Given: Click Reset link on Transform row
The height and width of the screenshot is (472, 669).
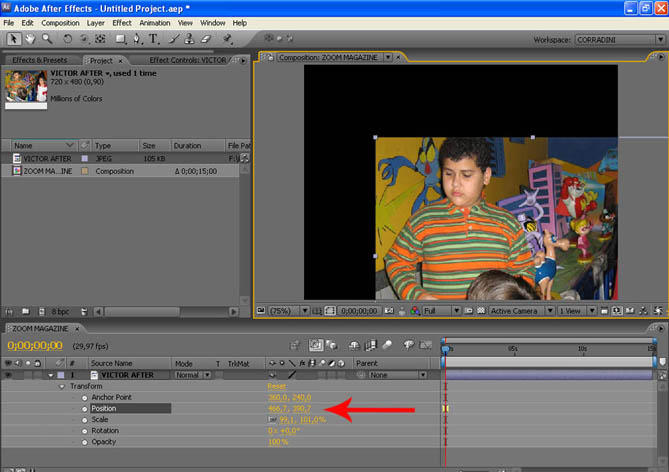Looking at the screenshot, I should [x=276, y=386].
